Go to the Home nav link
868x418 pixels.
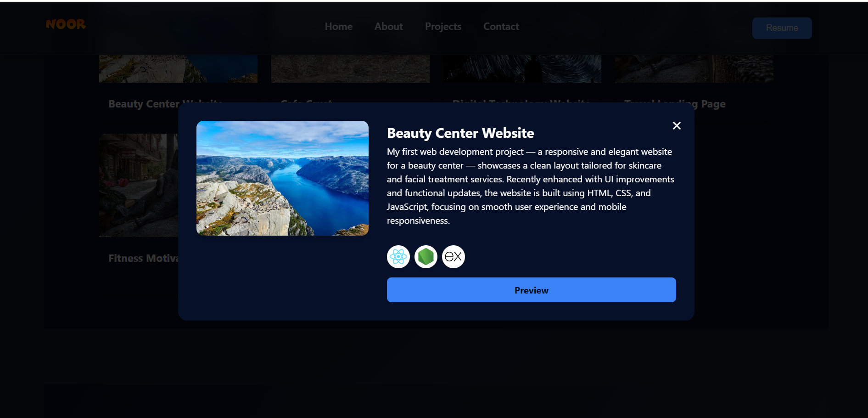[x=339, y=27]
